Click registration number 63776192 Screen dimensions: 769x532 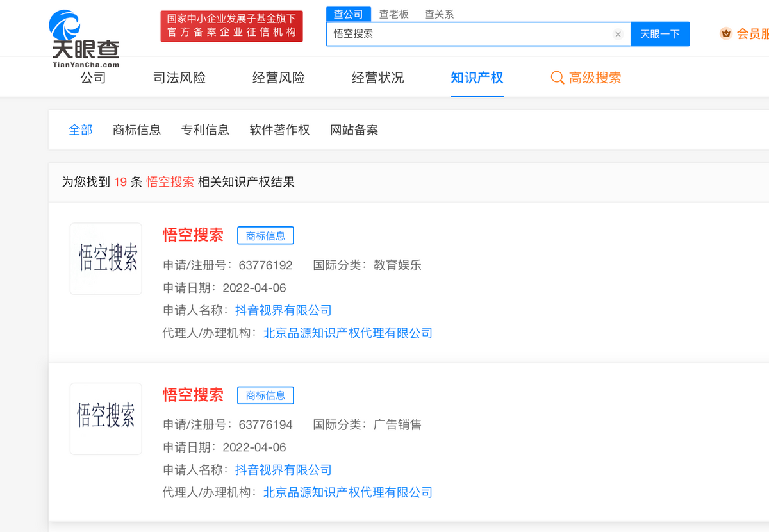coord(265,265)
